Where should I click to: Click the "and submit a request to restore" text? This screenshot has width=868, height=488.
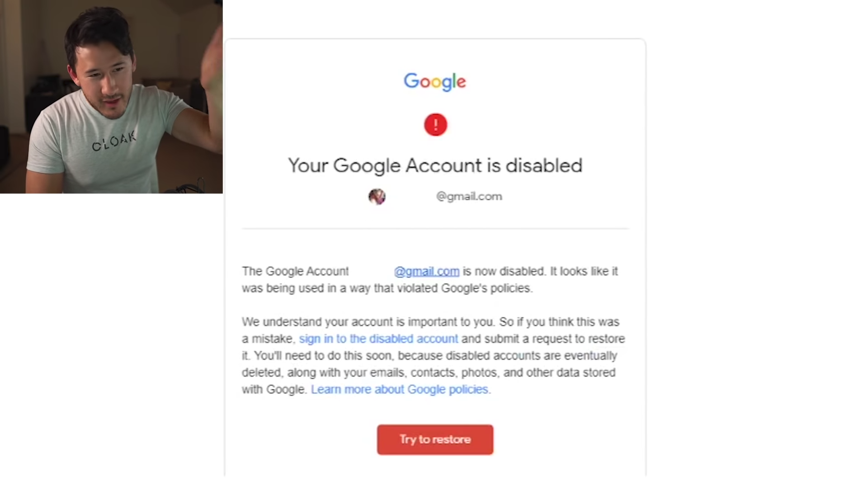[543, 339]
